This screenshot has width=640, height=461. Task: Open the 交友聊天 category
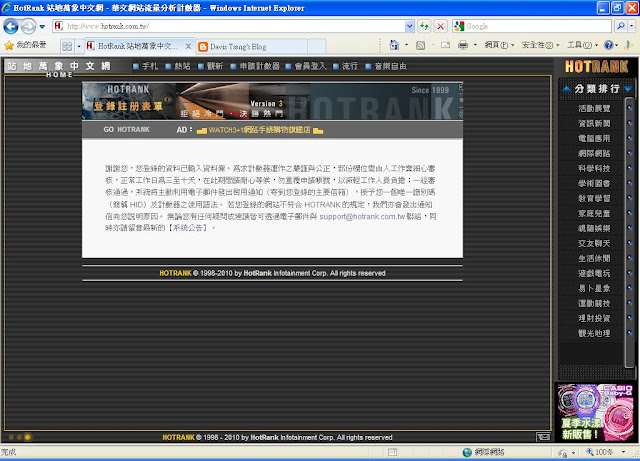tap(594, 243)
